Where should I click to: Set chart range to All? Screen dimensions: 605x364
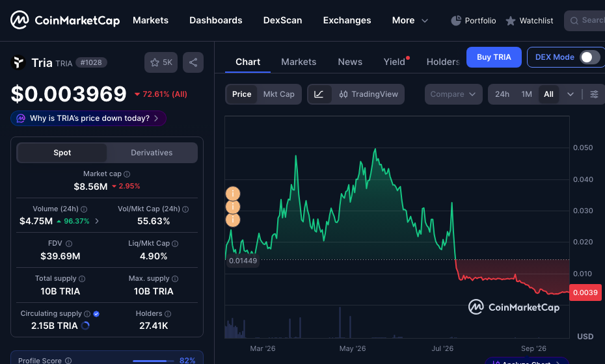click(x=548, y=94)
